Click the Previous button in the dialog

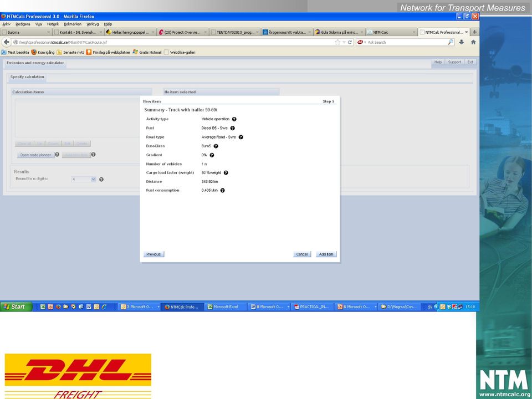[154, 254]
